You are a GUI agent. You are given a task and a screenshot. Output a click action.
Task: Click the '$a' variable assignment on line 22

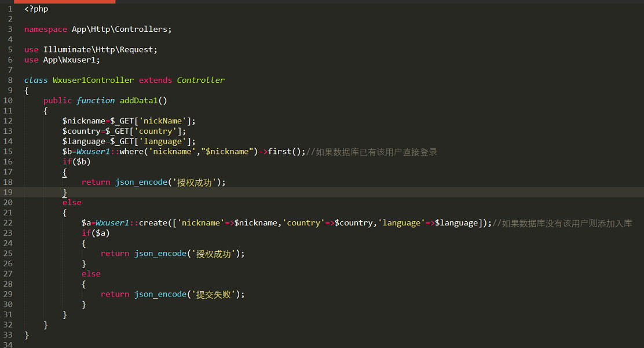86,223
